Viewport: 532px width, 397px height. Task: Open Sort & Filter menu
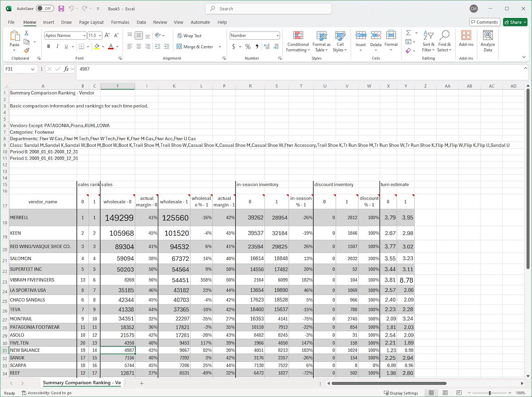pos(428,41)
